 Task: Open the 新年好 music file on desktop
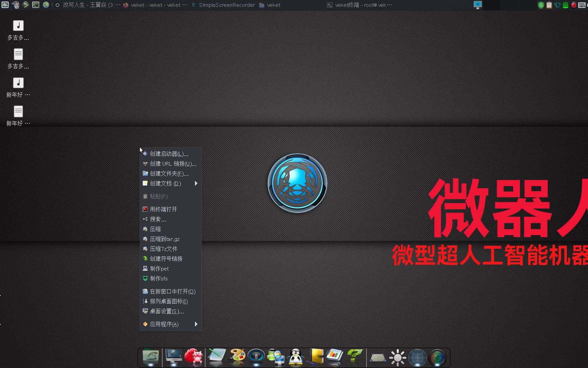(18, 88)
